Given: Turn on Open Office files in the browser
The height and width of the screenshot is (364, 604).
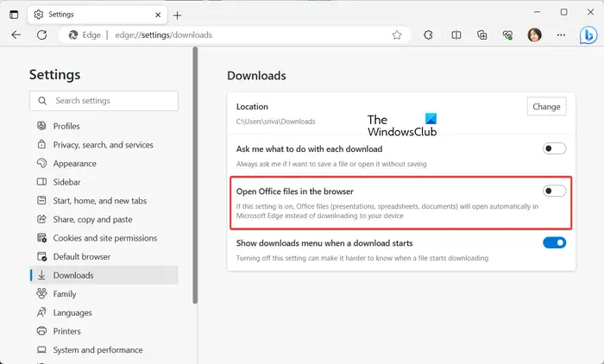Looking at the screenshot, I should [554, 191].
